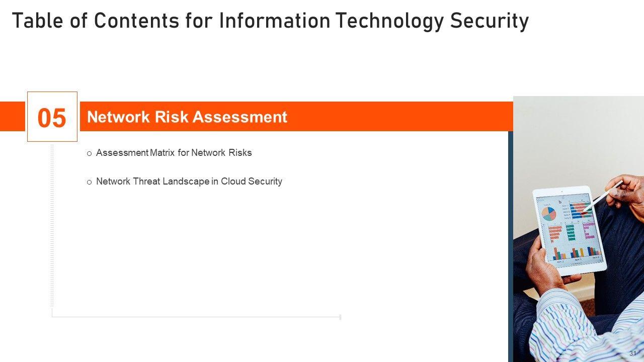Open Assessment Matrix for Network Risks item
The image size is (644, 362).
tap(174, 152)
